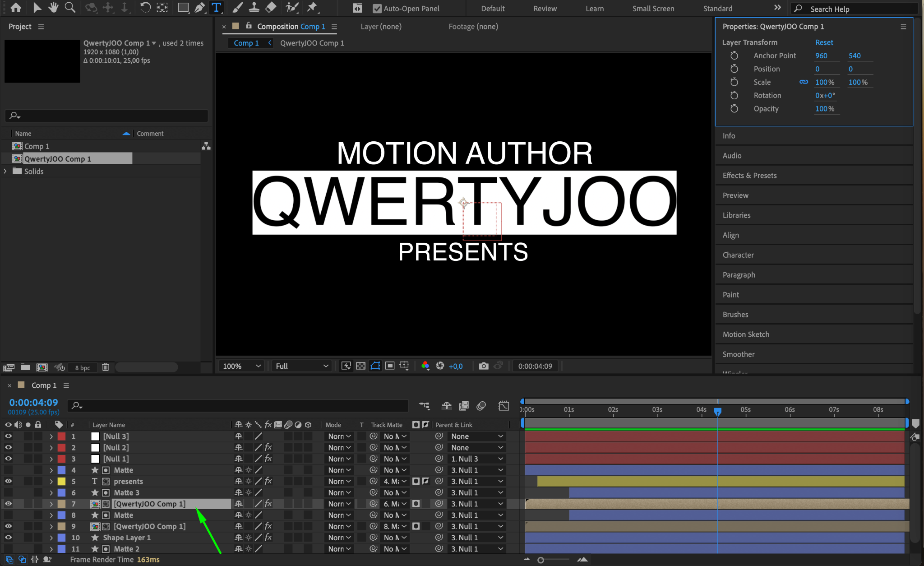The height and width of the screenshot is (566, 924).
Task: Click the delete trash icon in Project panel
Action: tap(106, 367)
